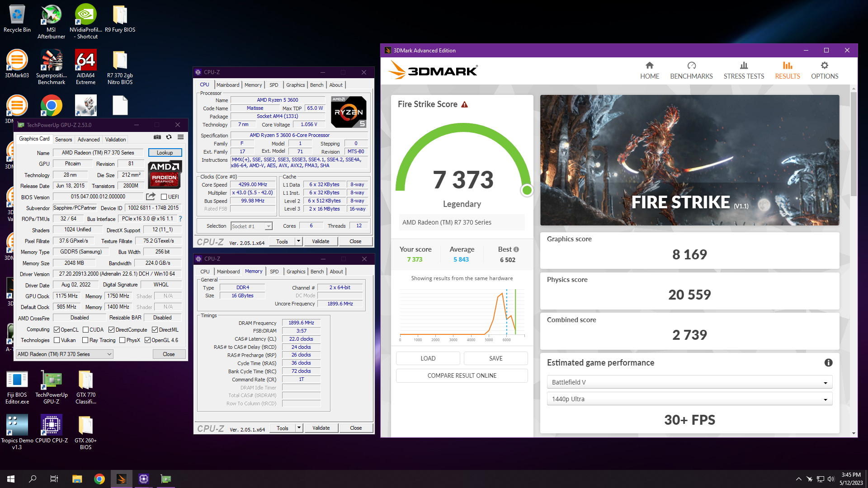Open the Socket #1 selection dropdown
The image size is (868, 488).
[x=251, y=226]
